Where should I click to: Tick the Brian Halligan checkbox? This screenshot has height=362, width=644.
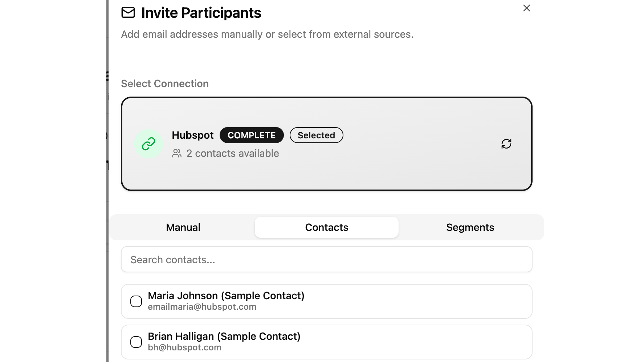click(x=136, y=342)
